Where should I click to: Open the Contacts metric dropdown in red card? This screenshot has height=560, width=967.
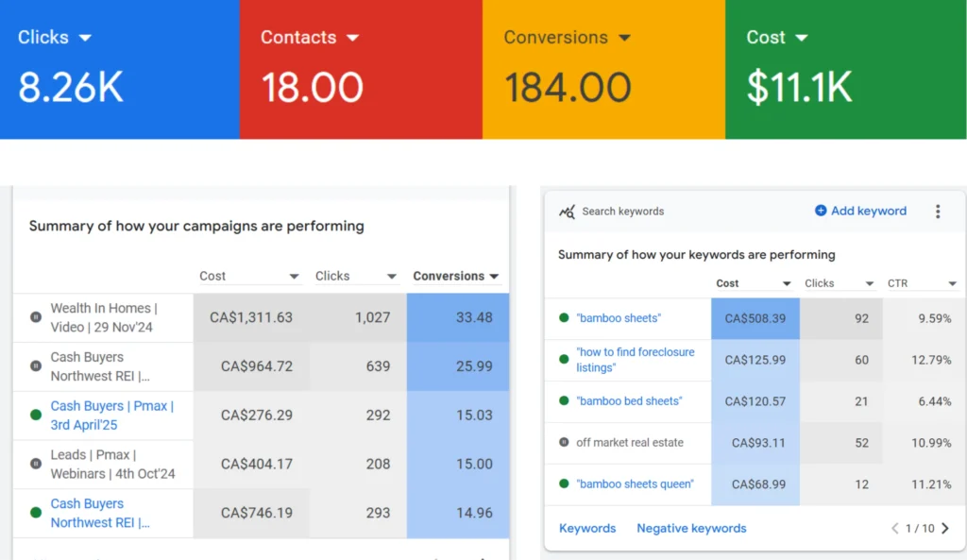[x=353, y=38]
